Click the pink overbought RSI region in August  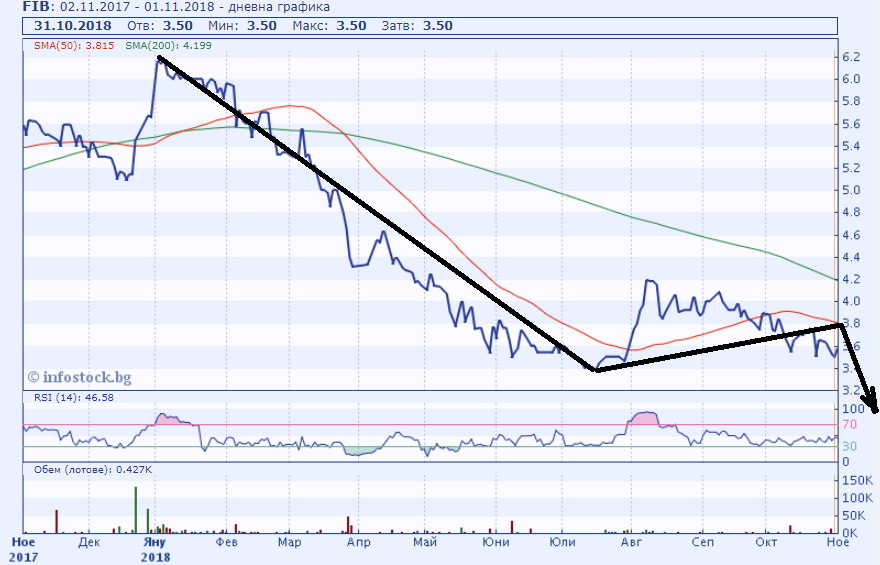point(643,419)
